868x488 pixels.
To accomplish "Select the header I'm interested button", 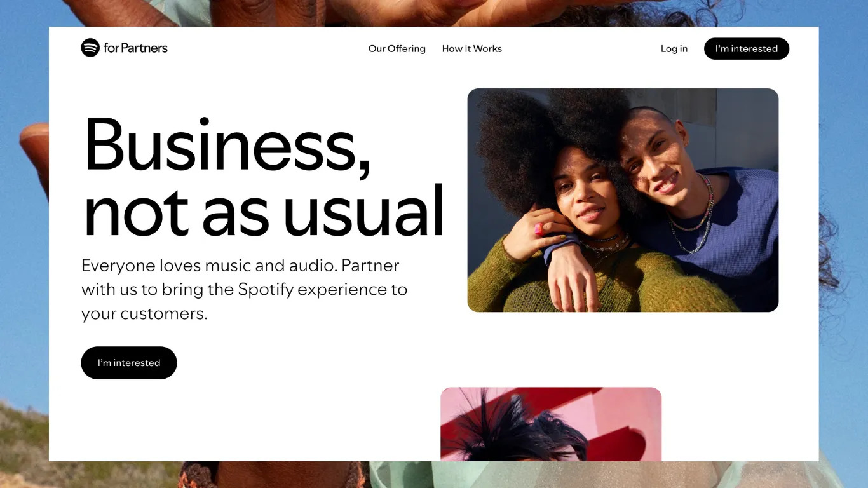I will pyautogui.click(x=747, y=49).
